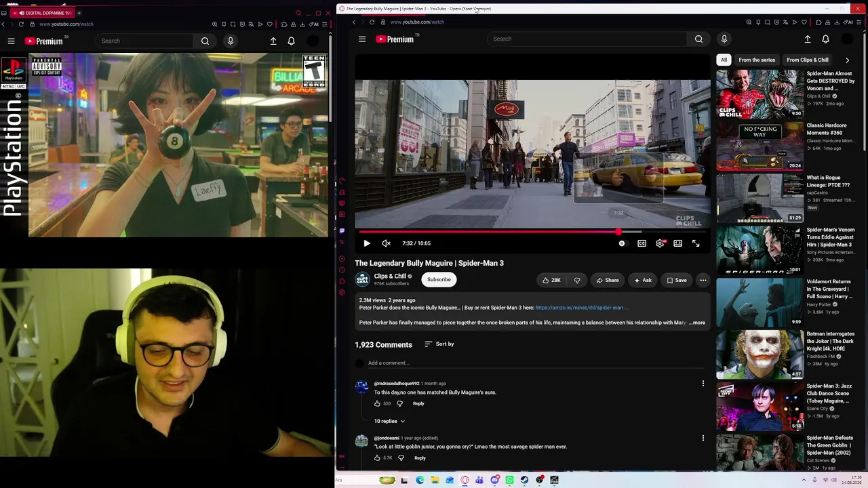Viewport: 868px width, 488px height.
Task: Switch to theater mode in the player
Action: click(x=677, y=243)
